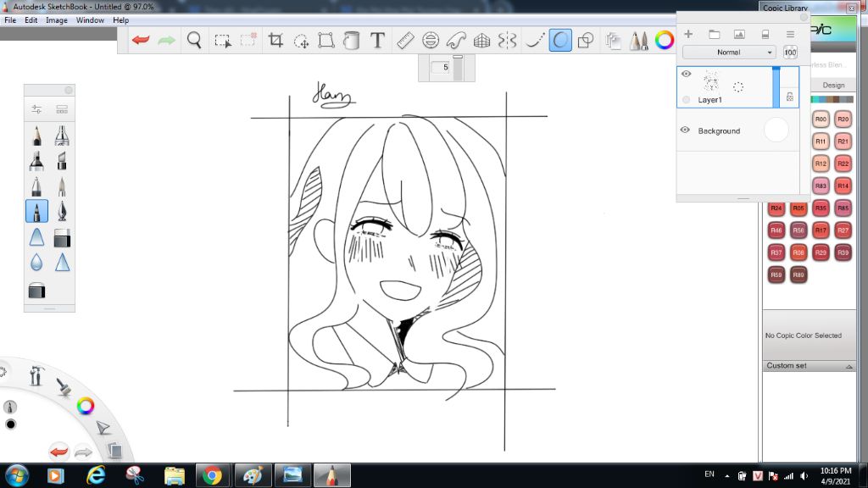Open the Edit menu

tap(31, 20)
